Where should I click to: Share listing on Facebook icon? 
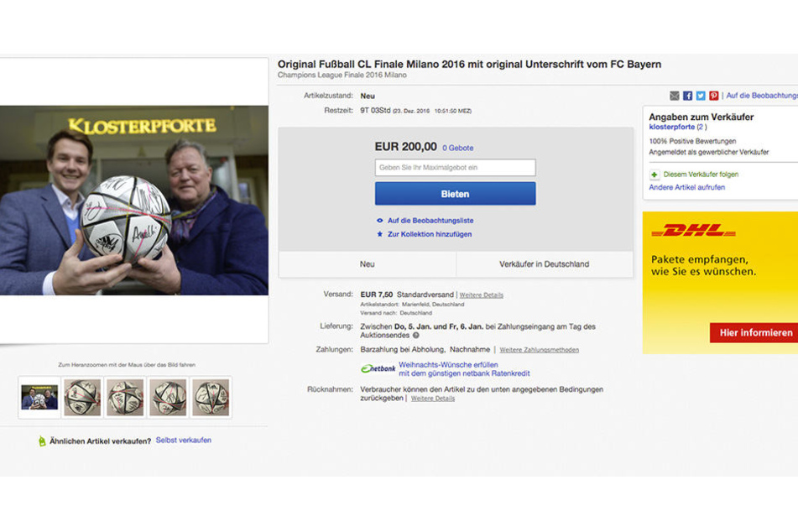pos(687,96)
